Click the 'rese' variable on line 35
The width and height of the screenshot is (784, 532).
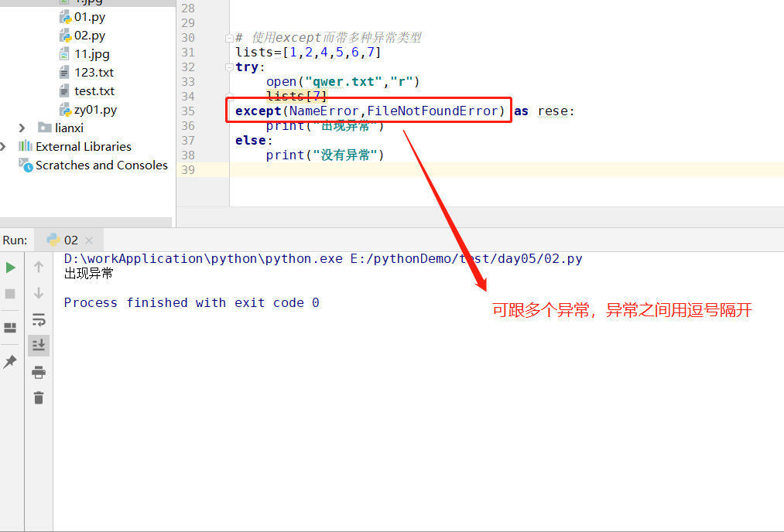pyautogui.click(x=553, y=111)
